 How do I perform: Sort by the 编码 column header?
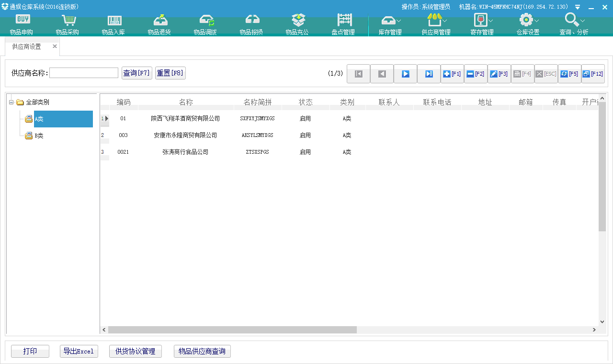click(x=124, y=102)
